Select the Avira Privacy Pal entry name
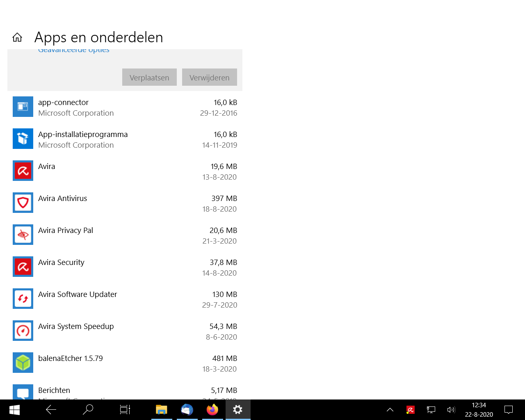This screenshot has width=525, height=420. [x=66, y=231]
